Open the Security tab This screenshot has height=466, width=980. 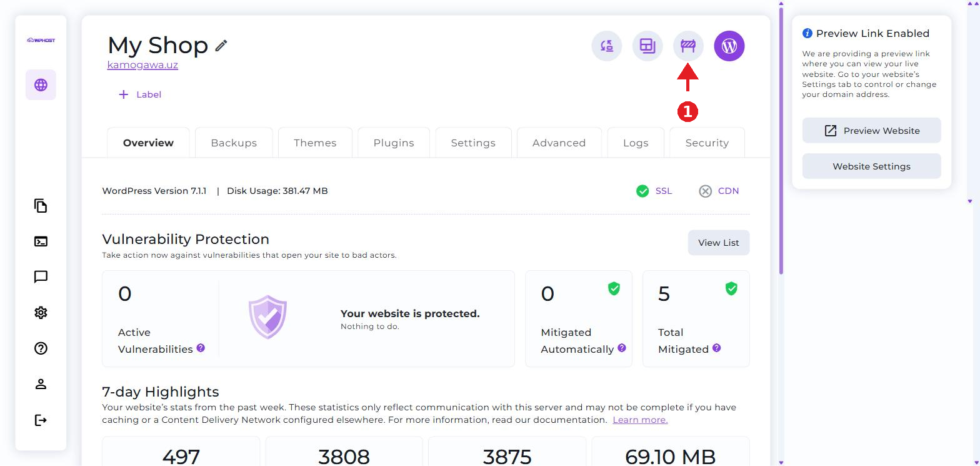[707, 143]
